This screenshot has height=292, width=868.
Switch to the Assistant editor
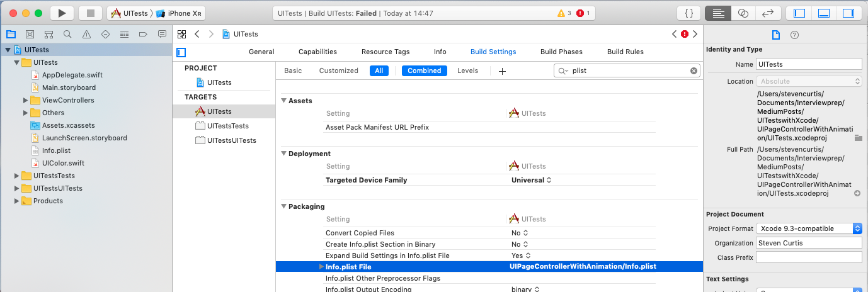[x=743, y=13]
